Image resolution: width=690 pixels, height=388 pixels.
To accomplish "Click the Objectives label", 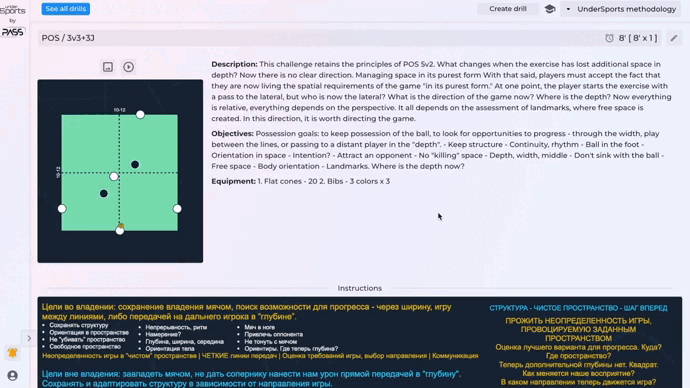I will [x=232, y=134].
